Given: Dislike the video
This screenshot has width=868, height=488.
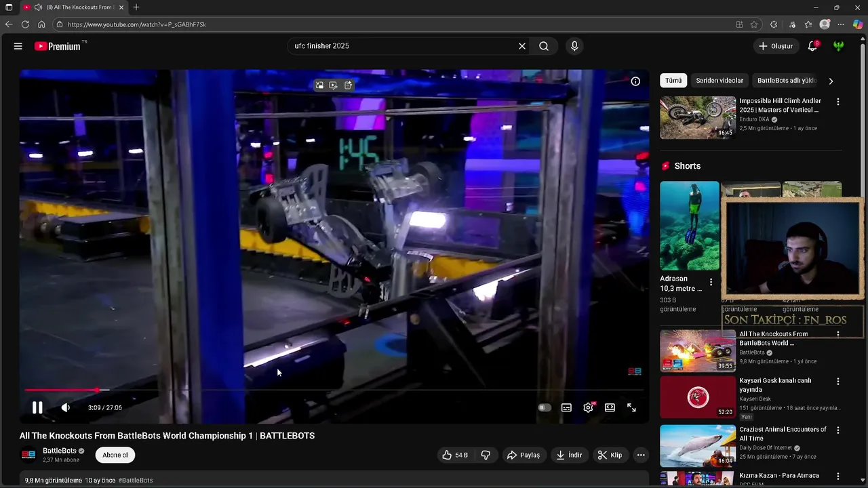Looking at the screenshot, I should coord(486,455).
